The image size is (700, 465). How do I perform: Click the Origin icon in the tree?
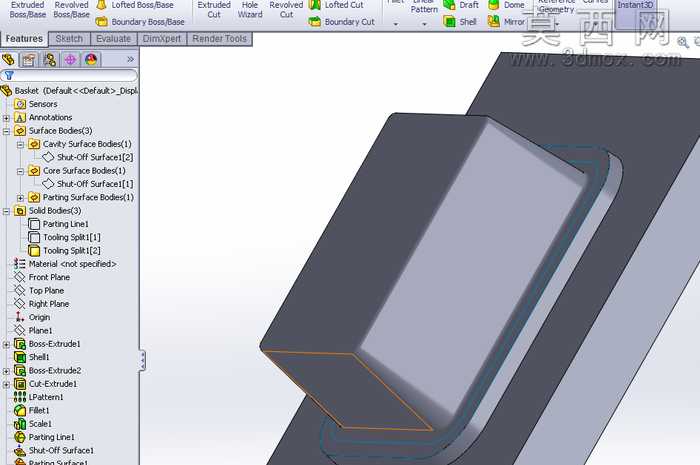(20, 317)
